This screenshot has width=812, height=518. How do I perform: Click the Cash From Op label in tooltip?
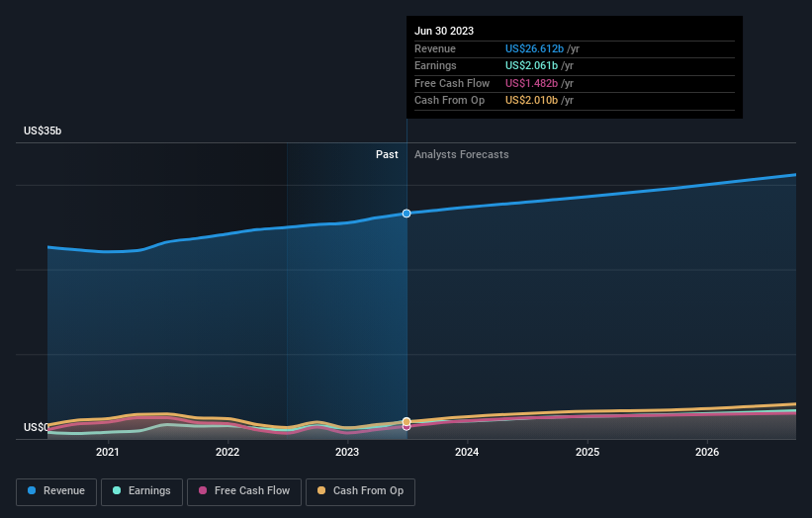[449, 101]
